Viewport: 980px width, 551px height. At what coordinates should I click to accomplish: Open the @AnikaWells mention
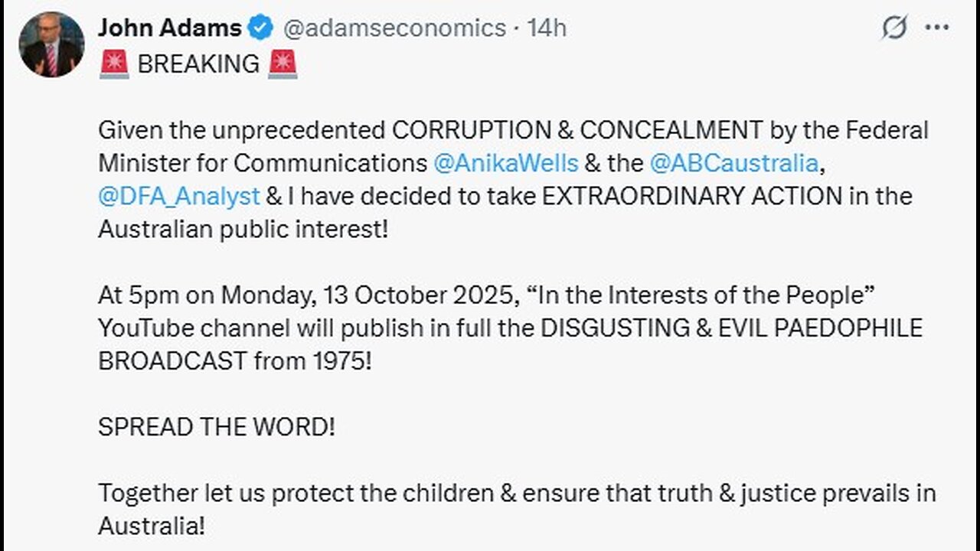pos(506,163)
